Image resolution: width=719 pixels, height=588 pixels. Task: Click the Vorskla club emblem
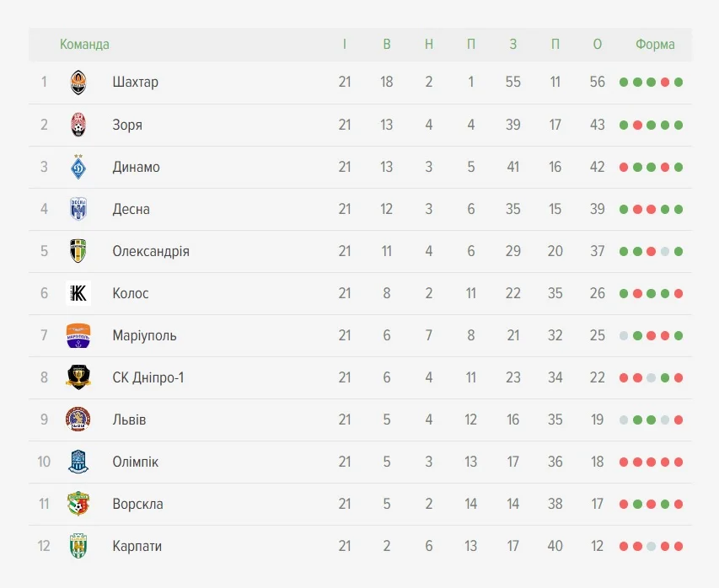coord(78,504)
